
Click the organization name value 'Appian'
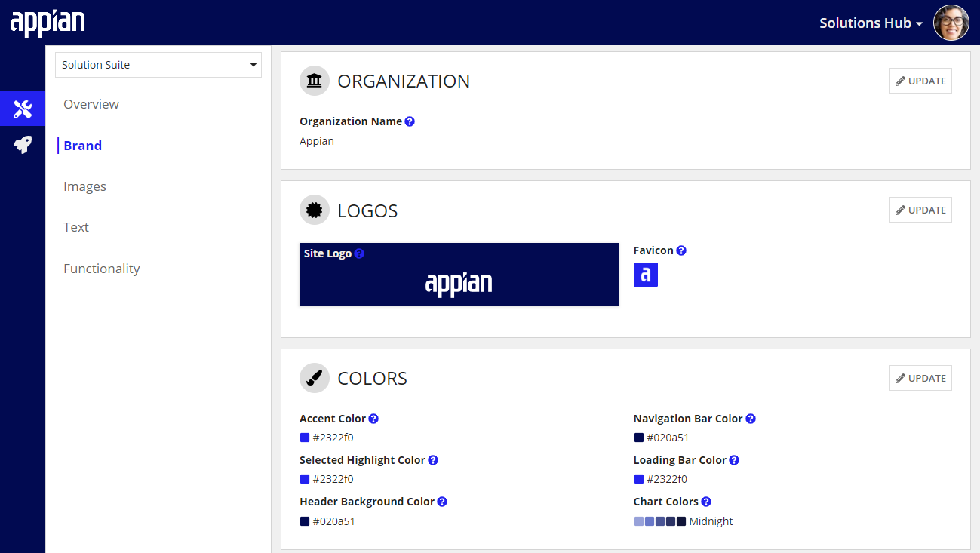pos(317,141)
